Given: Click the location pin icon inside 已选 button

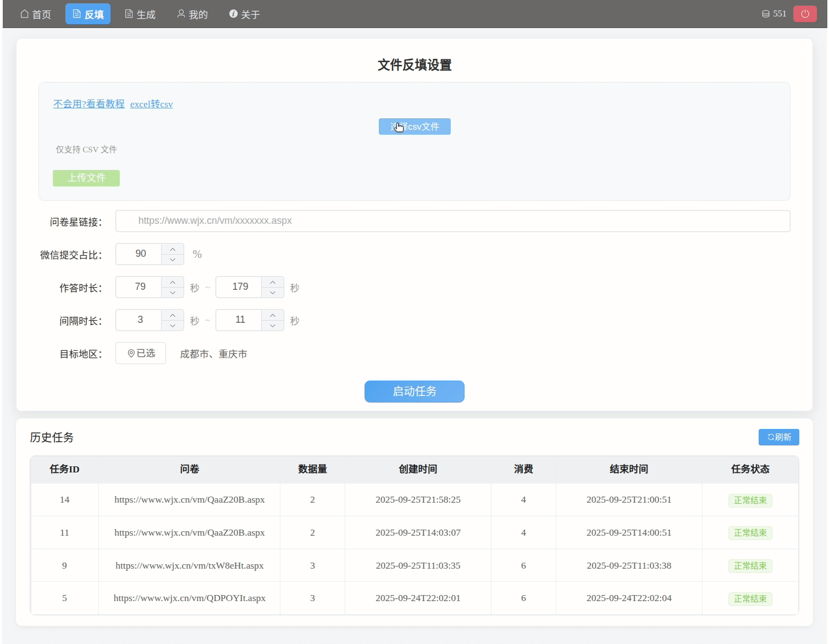Looking at the screenshot, I should (131, 353).
